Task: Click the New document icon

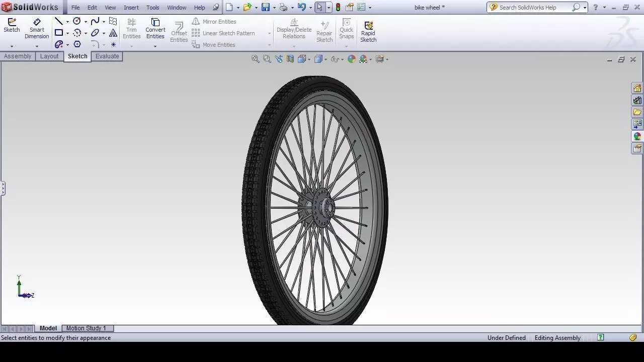Action: pos(229,7)
